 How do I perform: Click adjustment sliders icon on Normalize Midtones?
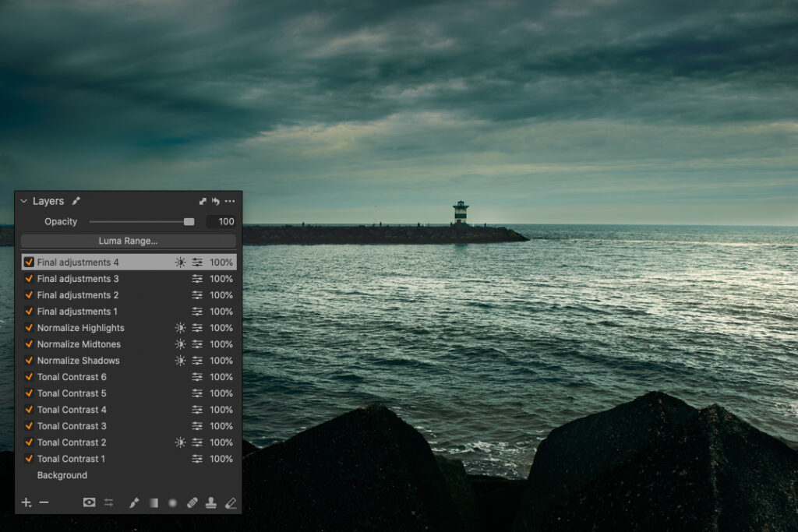click(x=197, y=344)
